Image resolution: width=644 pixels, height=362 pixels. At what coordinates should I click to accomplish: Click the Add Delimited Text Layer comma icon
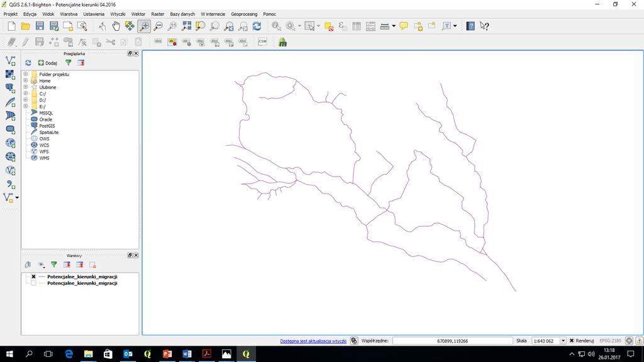[10, 185]
